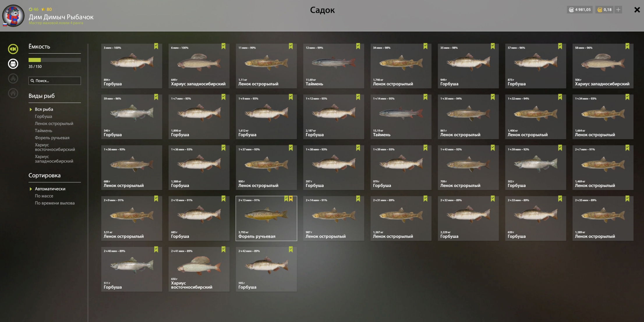This screenshot has height=322, width=644.
Task: Open the fish release icon in sidebar
Action: click(13, 49)
